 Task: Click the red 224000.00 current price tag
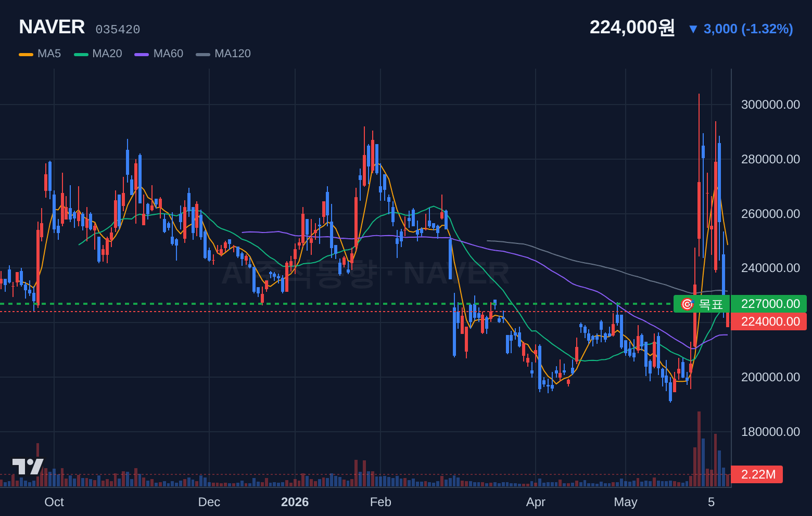769,321
